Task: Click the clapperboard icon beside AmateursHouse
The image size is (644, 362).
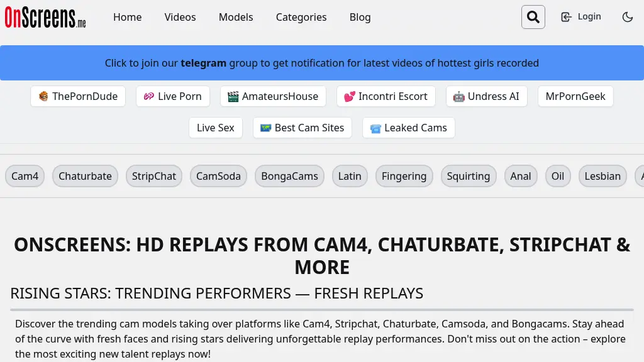Action: pos(233,97)
